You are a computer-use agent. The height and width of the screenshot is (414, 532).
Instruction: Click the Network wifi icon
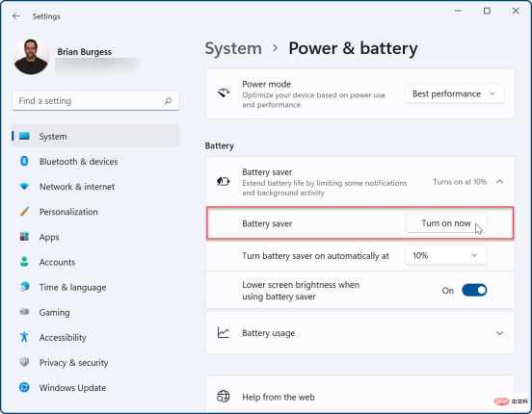[x=24, y=186]
